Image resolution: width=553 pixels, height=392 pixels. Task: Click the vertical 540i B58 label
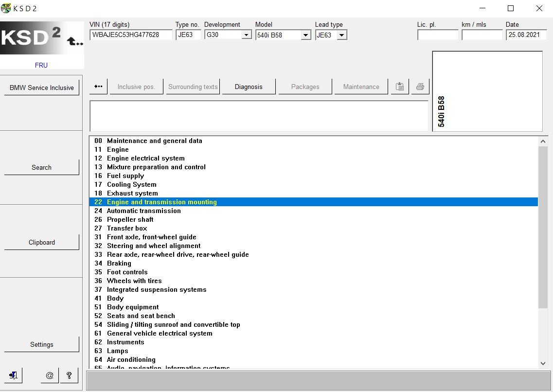pyautogui.click(x=441, y=111)
